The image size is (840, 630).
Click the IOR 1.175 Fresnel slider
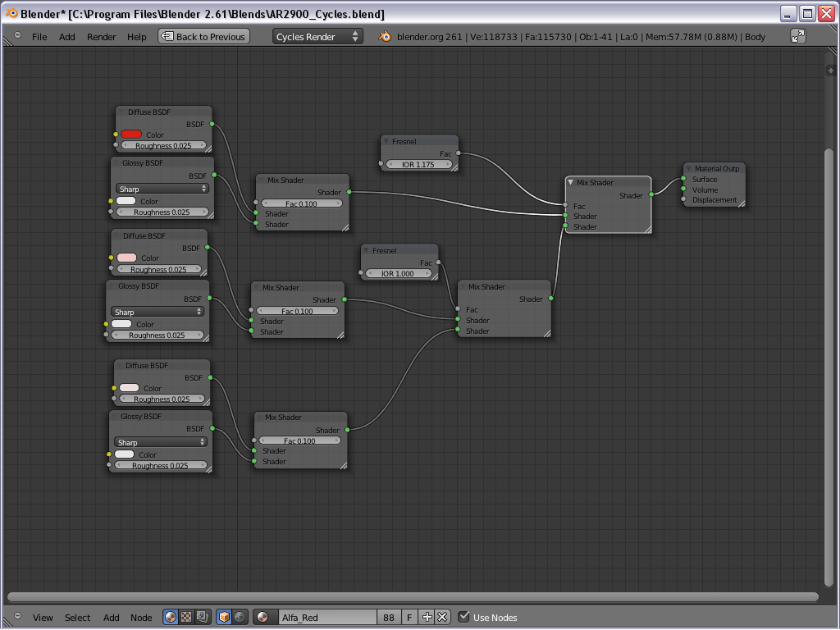coord(418,164)
